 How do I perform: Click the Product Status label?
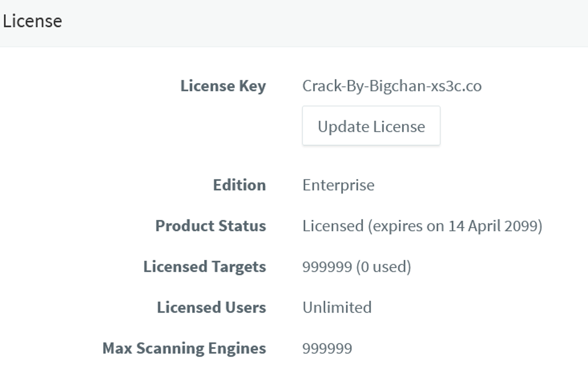point(211,226)
